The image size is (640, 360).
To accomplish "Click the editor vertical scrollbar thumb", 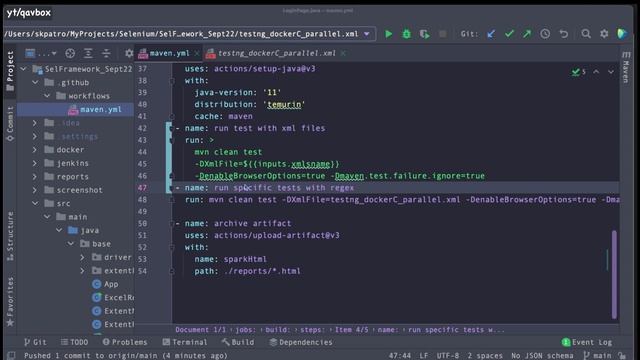I will (614, 274).
